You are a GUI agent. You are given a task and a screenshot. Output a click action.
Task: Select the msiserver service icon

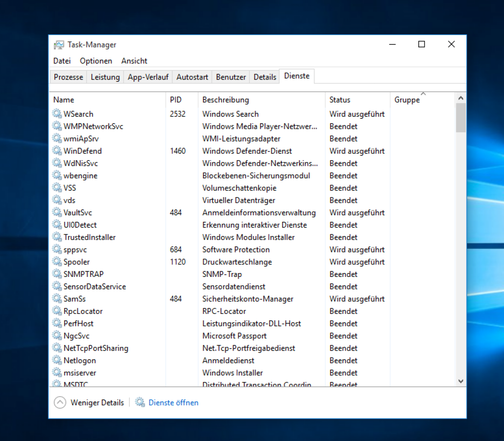(57, 372)
